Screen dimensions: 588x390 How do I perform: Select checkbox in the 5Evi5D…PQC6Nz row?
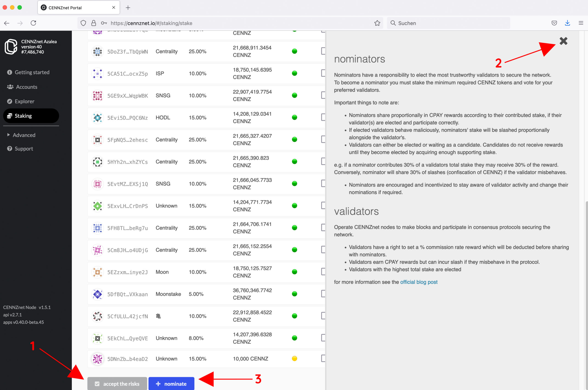click(x=323, y=117)
